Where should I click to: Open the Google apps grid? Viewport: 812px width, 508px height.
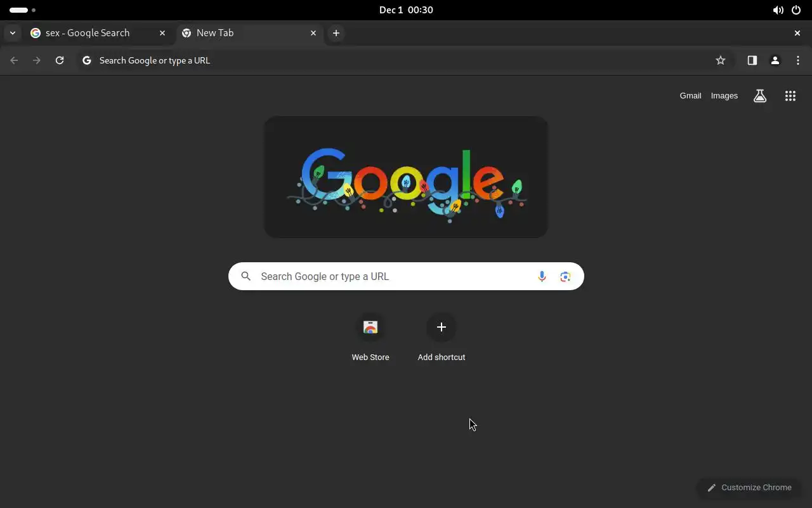pyautogui.click(x=790, y=96)
